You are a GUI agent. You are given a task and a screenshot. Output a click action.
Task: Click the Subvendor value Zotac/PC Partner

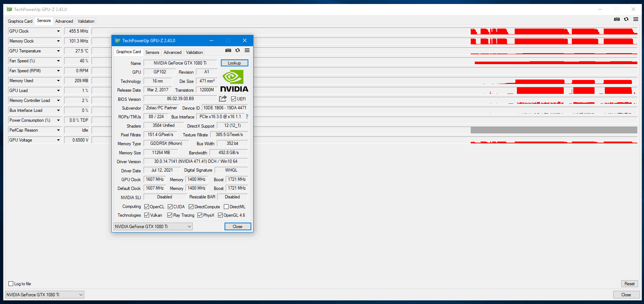[x=162, y=108]
